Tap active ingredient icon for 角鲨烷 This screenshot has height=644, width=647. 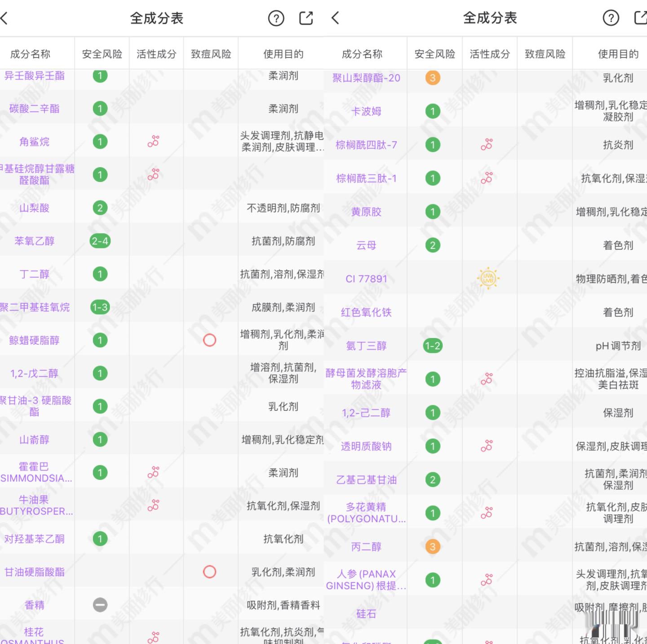click(x=153, y=142)
